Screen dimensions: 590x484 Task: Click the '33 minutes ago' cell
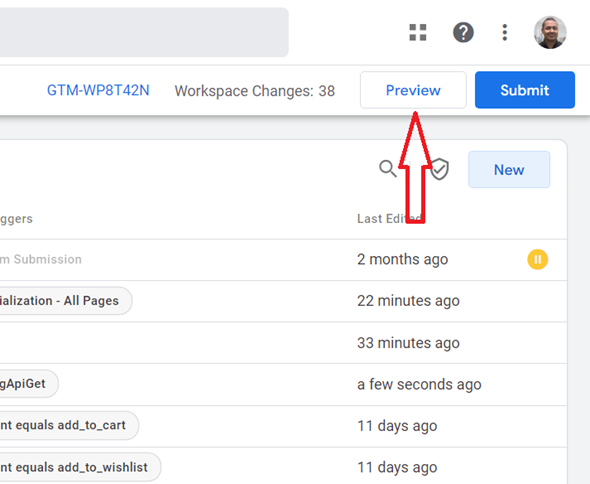pyautogui.click(x=408, y=343)
